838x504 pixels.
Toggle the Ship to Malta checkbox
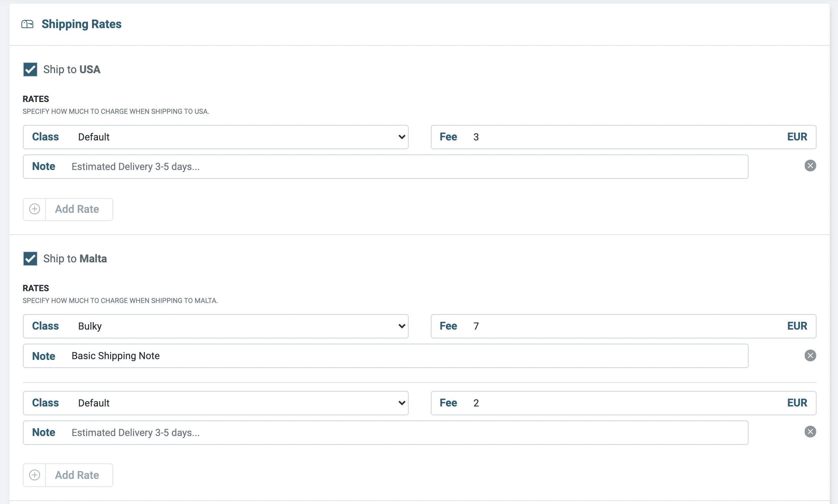point(30,259)
